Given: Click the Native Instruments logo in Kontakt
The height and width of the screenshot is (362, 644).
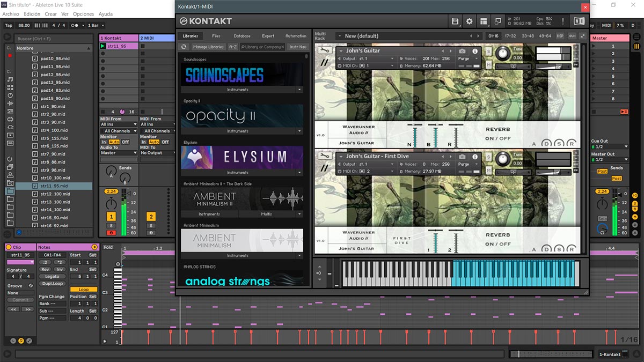Looking at the screenshot, I should [x=579, y=21].
